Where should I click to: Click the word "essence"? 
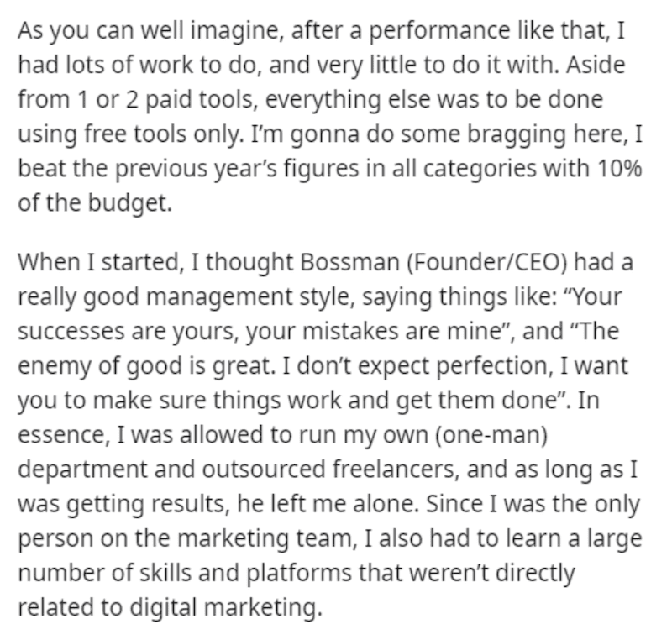(x=61, y=435)
